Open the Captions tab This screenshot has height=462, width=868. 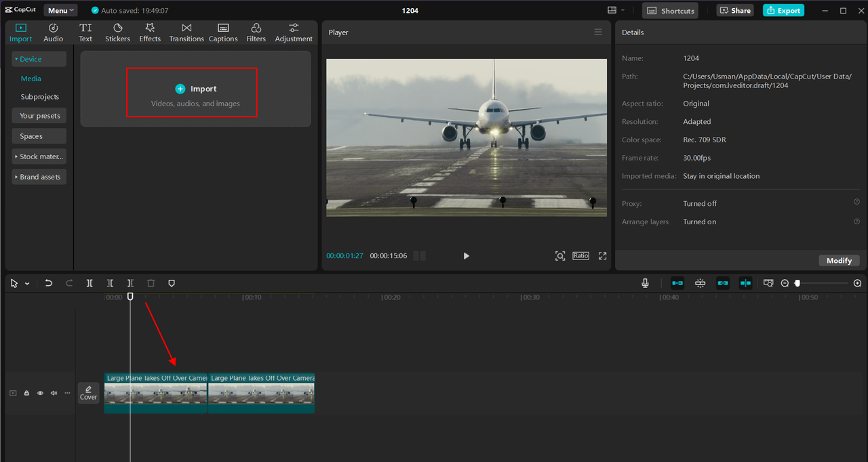coord(223,33)
